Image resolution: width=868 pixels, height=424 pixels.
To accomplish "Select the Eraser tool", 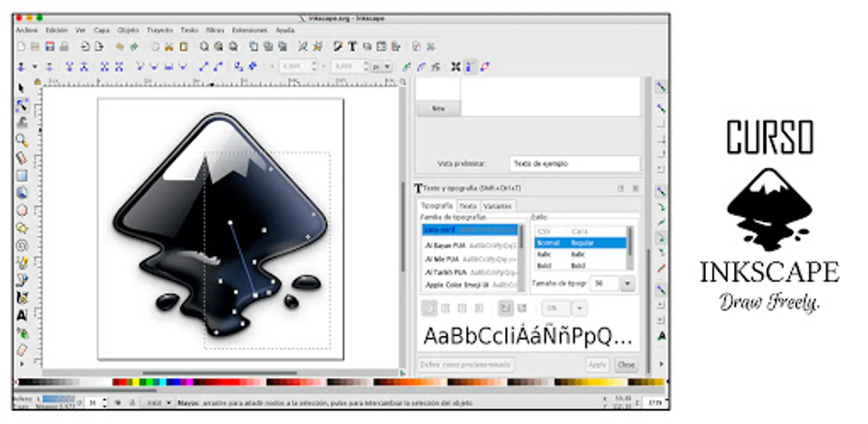I will (22, 350).
